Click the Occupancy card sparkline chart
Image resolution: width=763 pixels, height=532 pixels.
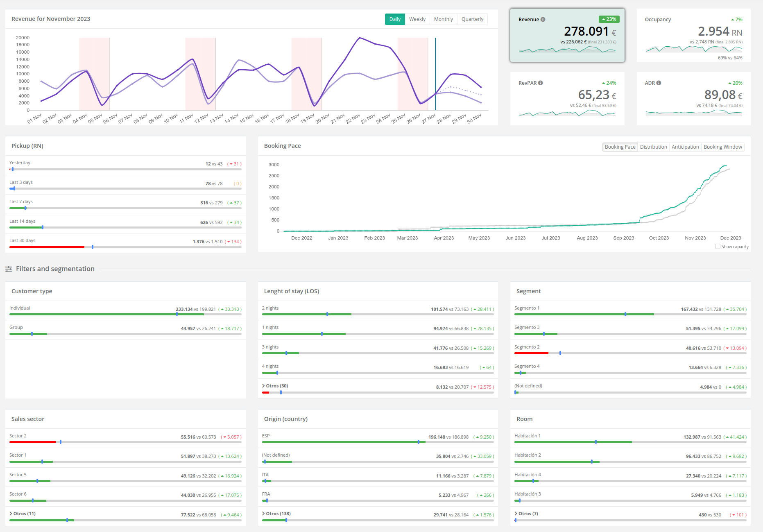694,49
